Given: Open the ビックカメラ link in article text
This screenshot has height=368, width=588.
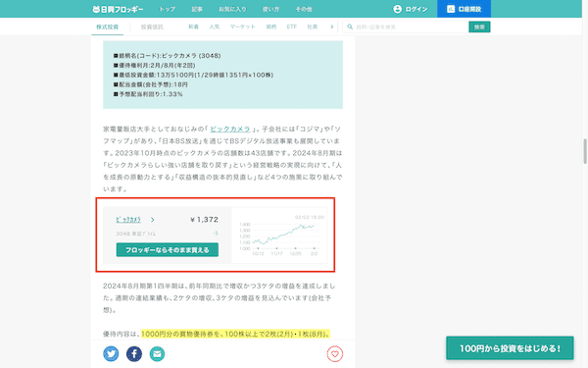Looking at the screenshot, I should [x=230, y=129].
